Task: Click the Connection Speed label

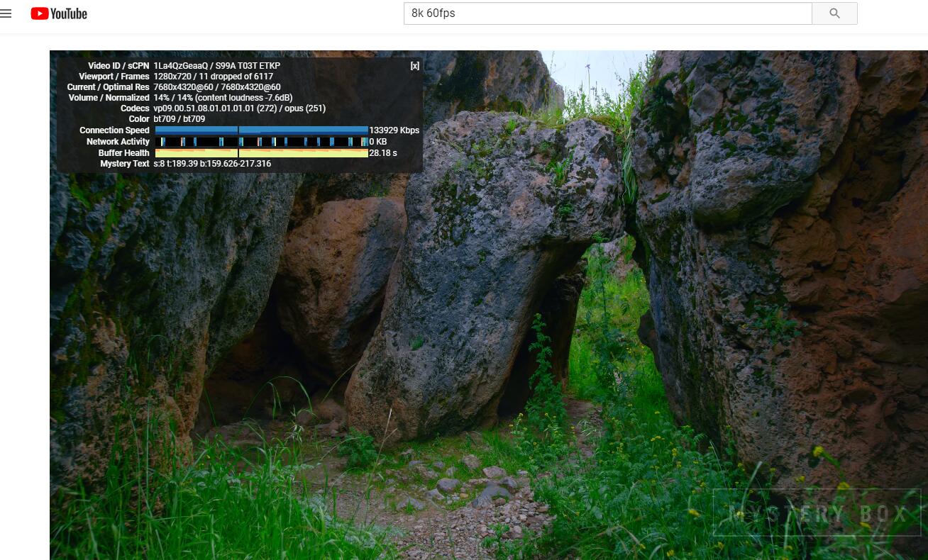Action: point(114,130)
